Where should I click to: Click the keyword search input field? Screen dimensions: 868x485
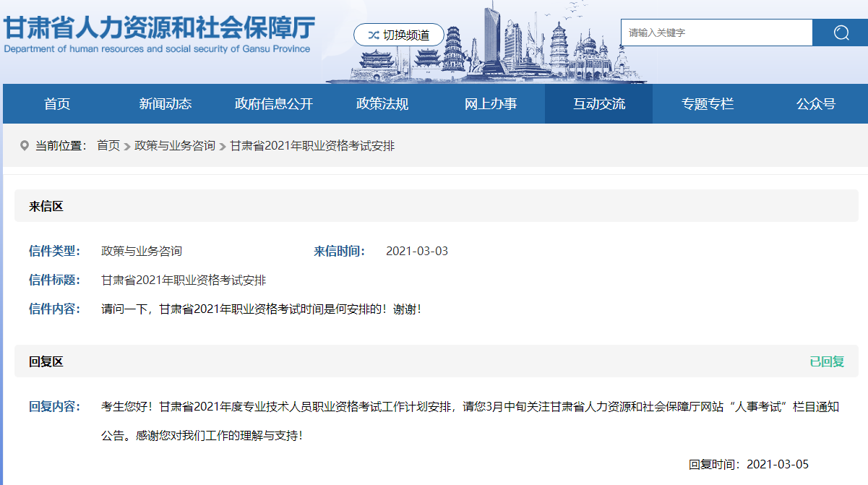coord(716,32)
